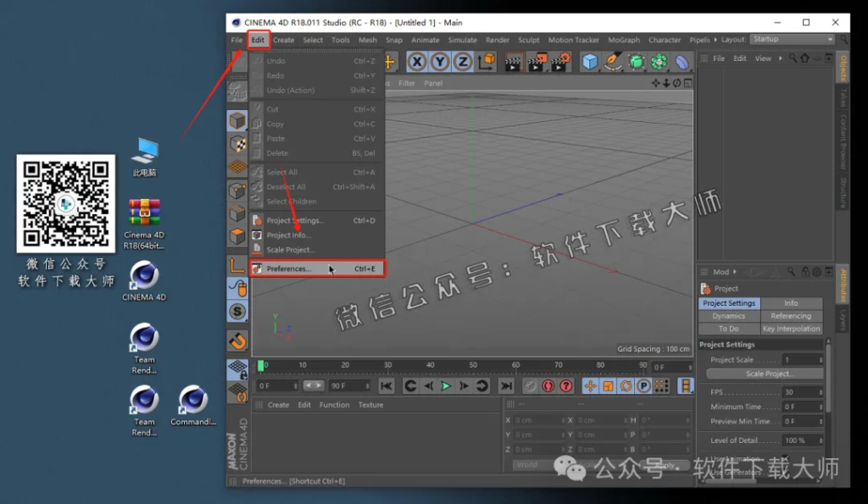Switch to the Key Interpolation tab
The image size is (868, 504).
point(792,329)
